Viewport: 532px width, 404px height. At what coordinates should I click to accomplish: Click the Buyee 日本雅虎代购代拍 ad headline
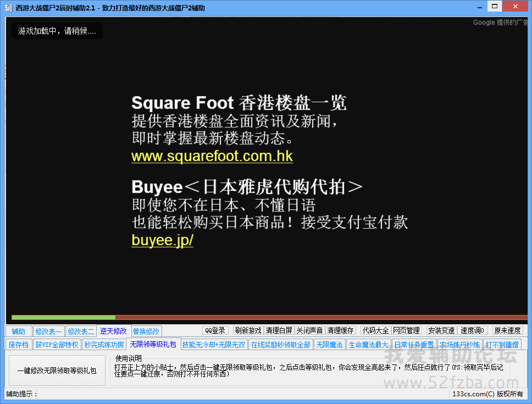pyautogui.click(x=247, y=187)
